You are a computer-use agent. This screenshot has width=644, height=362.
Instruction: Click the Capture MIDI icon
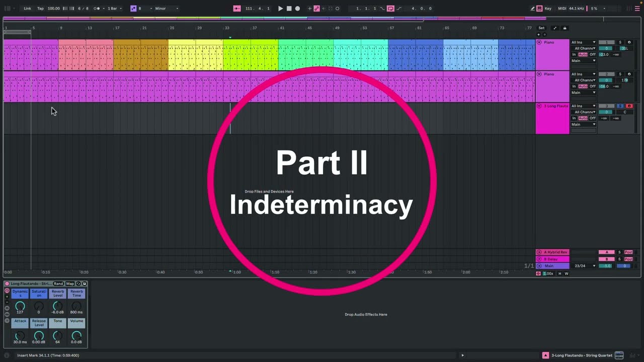[331, 9]
